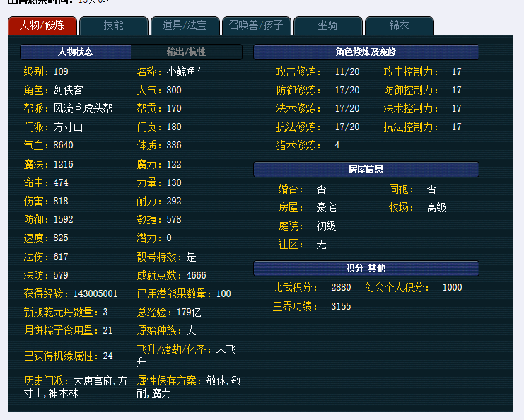
Task: Click the 三界功绩 value 3155
Action: click(x=341, y=306)
